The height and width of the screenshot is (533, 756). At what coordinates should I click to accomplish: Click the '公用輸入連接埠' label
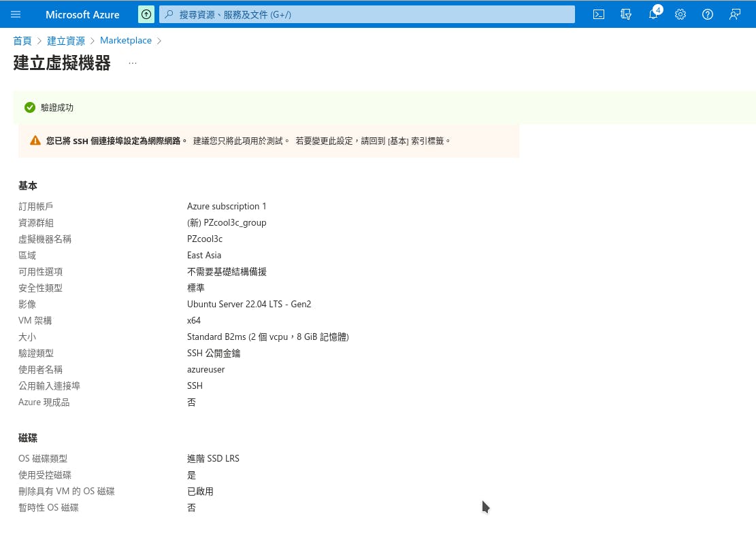(49, 386)
